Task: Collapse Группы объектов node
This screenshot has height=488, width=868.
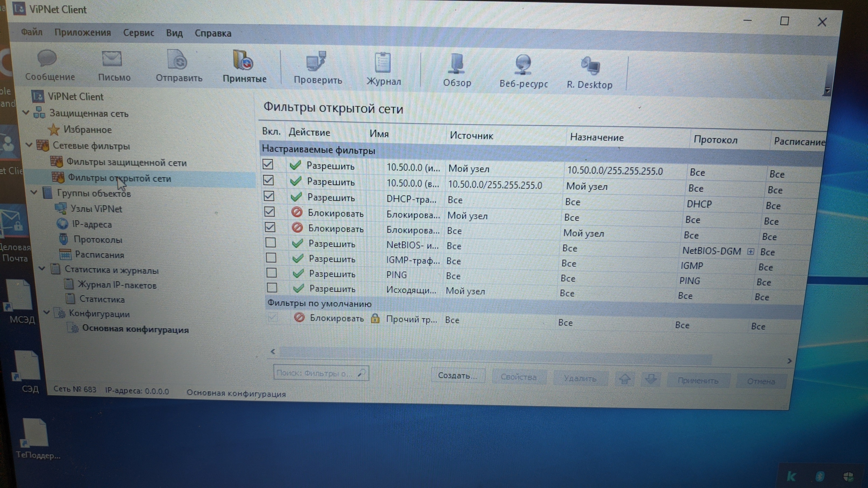Action: coord(34,193)
